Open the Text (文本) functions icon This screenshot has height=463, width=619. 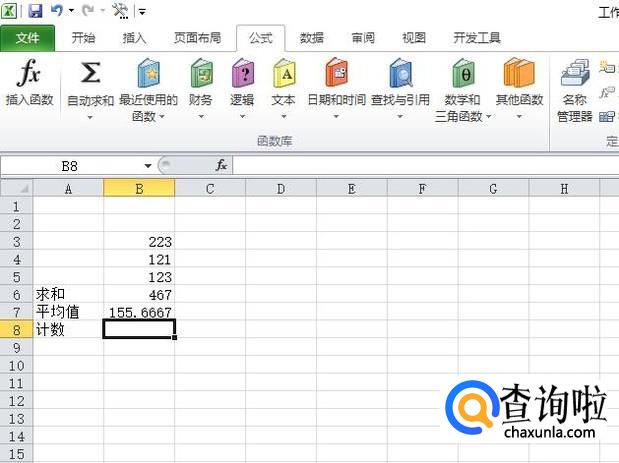[284, 77]
